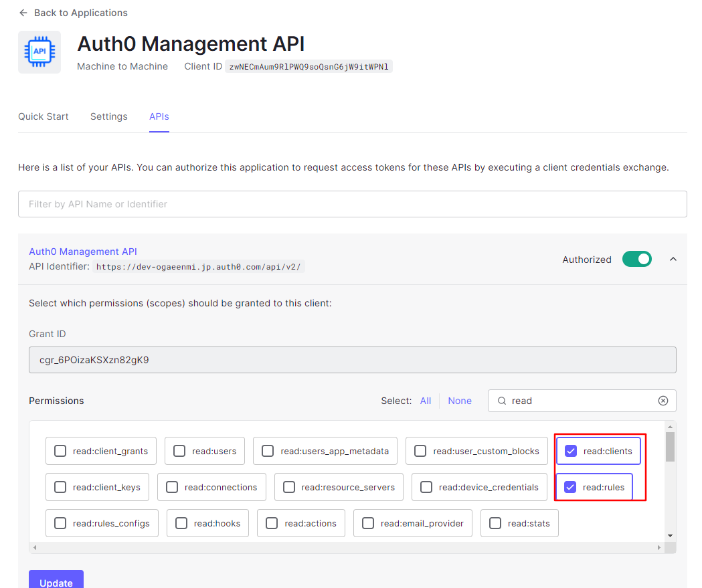Screen dimensions: 702x588
Task: Check the read:client_keys permission
Action: pyautogui.click(x=60, y=487)
